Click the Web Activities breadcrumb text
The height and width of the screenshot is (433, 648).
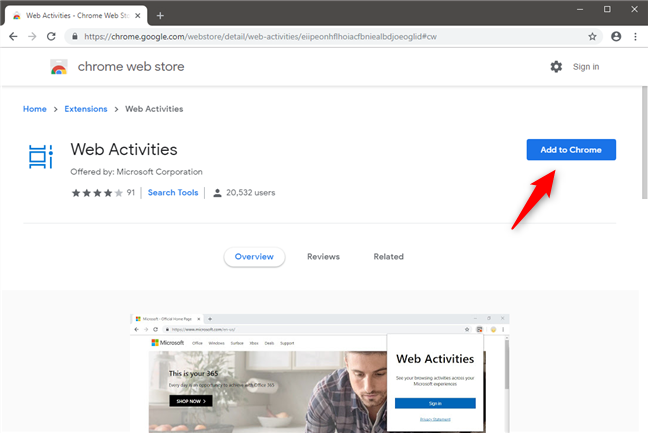coord(154,109)
